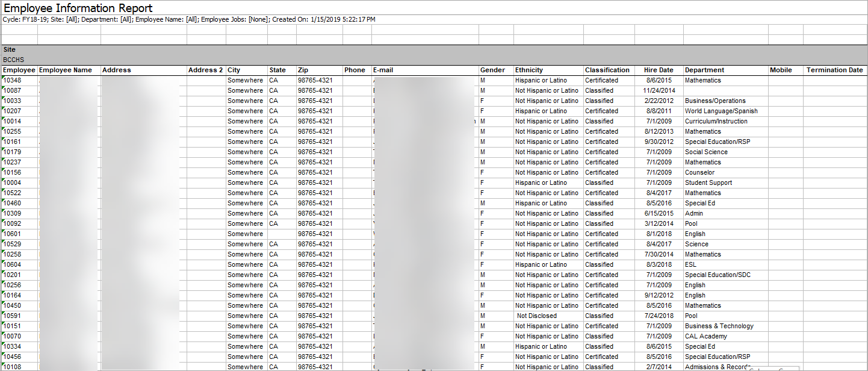Select the Address 2 column header
This screenshot has width=868, height=371.
205,70
